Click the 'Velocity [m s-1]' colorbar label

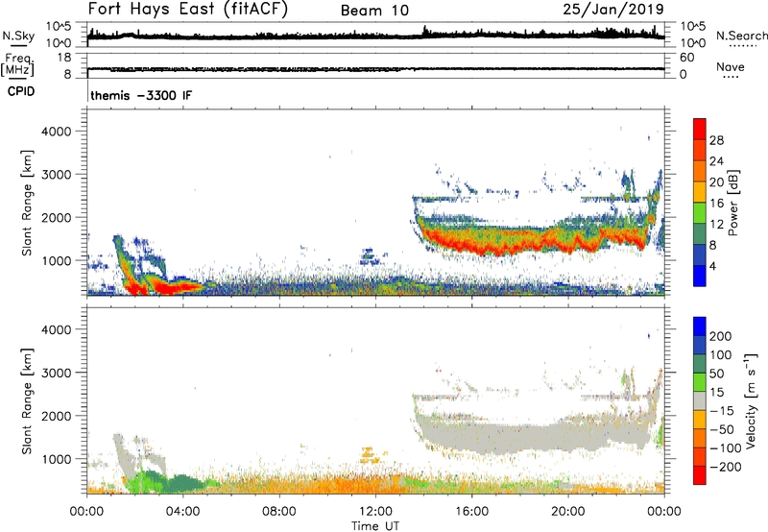pyautogui.click(x=751, y=401)
